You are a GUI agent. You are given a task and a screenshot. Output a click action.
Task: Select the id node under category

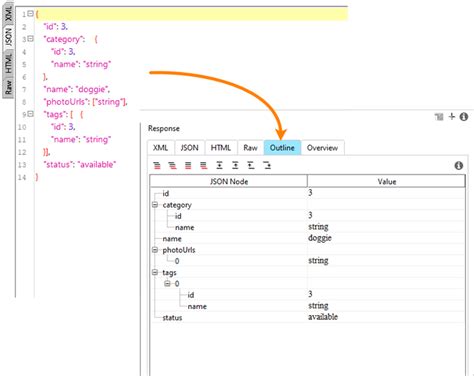point(178,216)
